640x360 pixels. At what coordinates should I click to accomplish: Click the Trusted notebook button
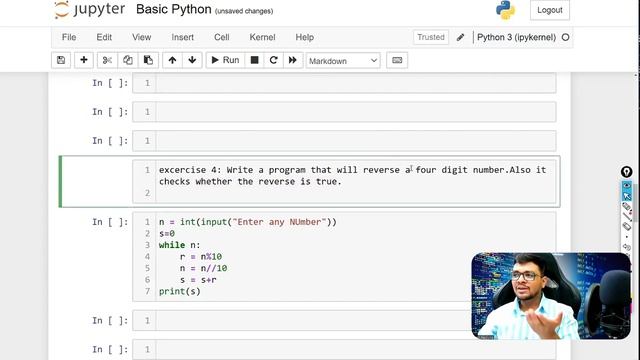[x=431, y=37]
